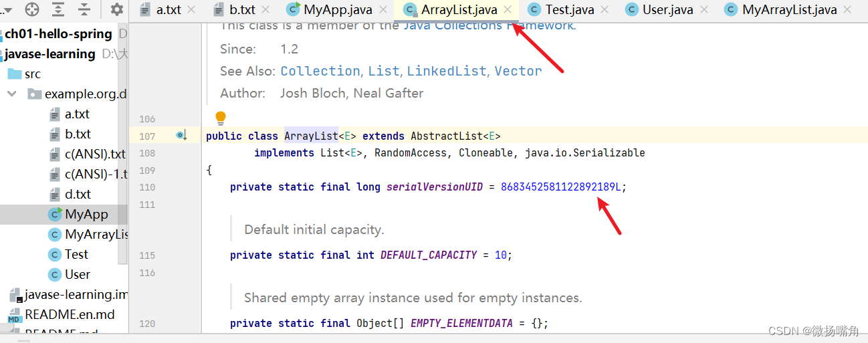The image size is (868, 343).
Task: Close the User.java editor tab
Action: tap(704, 9)
